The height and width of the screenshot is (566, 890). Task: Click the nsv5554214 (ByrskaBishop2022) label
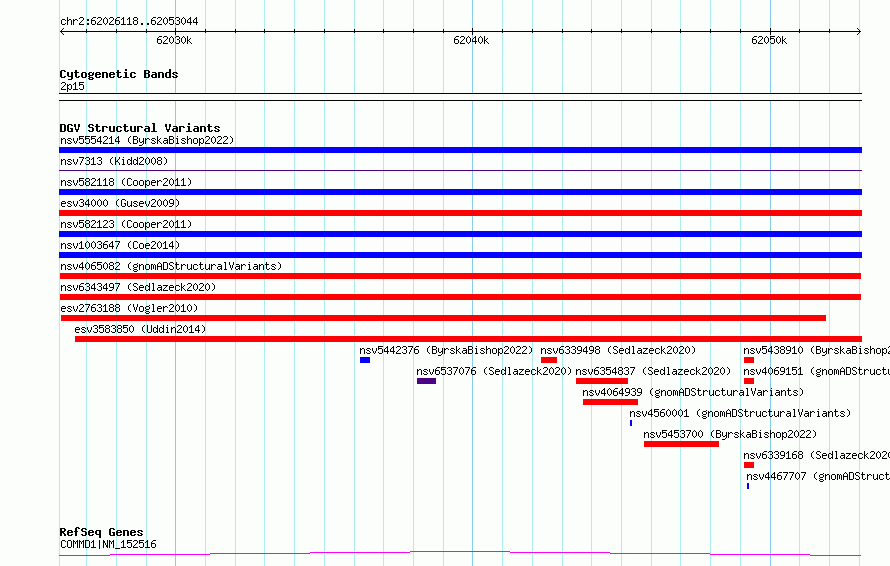point(147,140)
